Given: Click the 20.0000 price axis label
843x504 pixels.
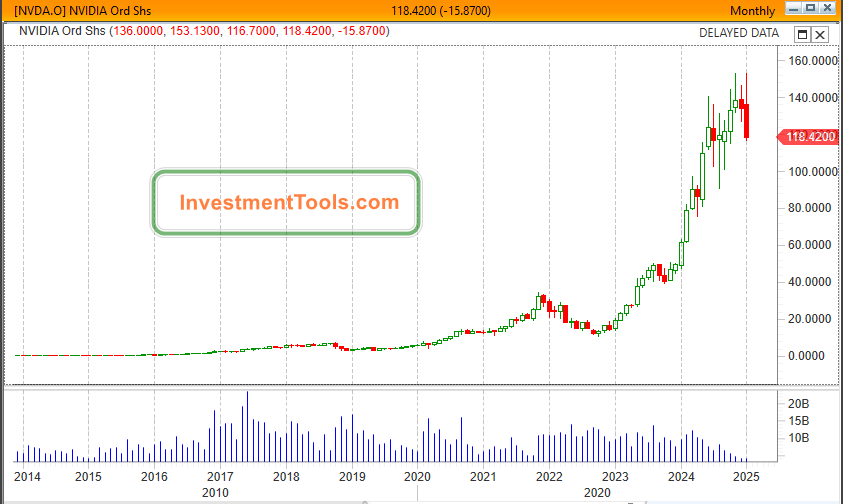Looking at the screenshot, I should click(x=810, y=318).
